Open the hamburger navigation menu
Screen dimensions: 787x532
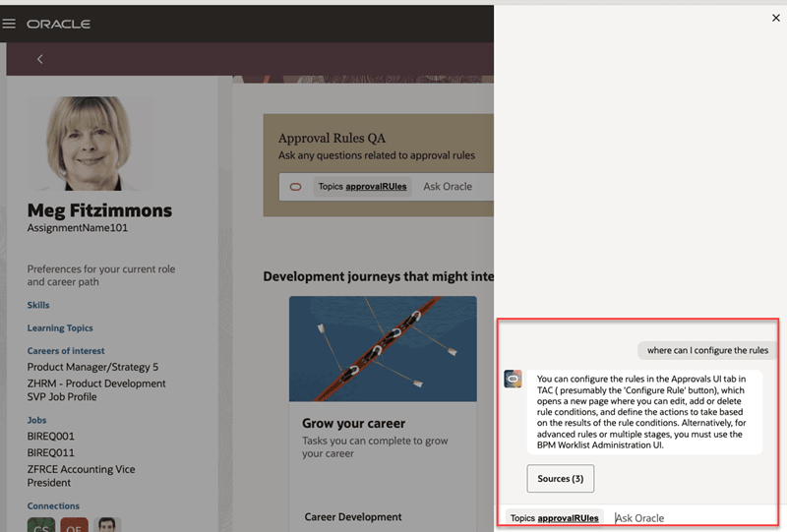tap(9, 24)
